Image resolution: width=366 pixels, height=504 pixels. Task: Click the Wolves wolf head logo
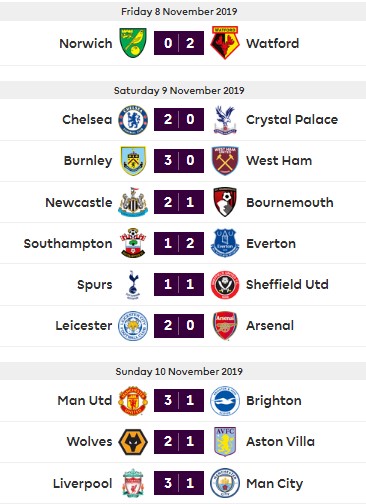click(x=133, y=442)
